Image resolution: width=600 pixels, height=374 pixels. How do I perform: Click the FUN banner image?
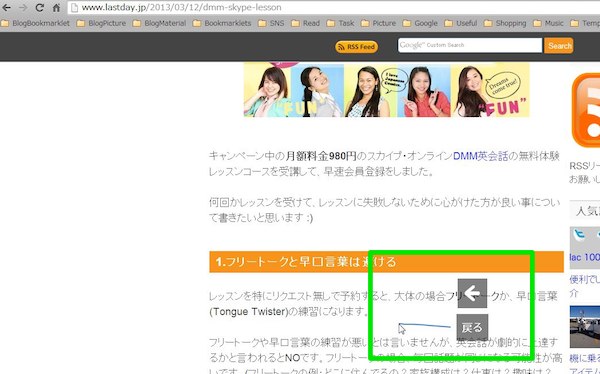click(386, 90)
